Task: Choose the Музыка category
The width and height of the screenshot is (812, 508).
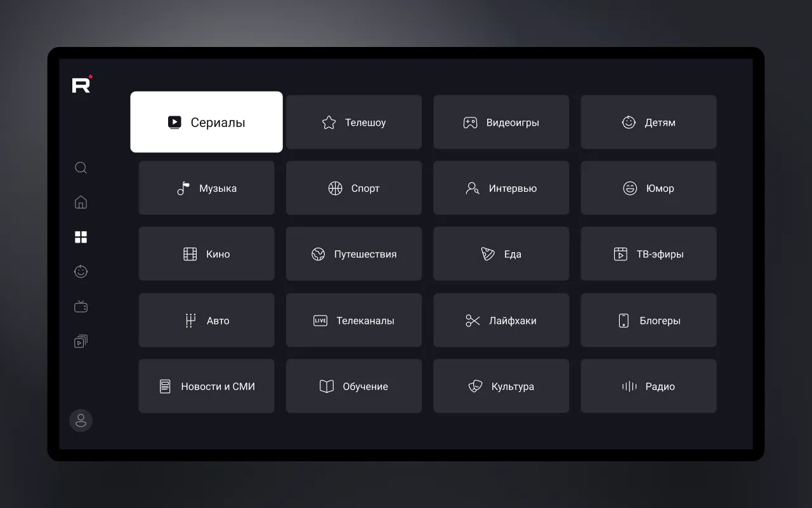Action: 207,188
